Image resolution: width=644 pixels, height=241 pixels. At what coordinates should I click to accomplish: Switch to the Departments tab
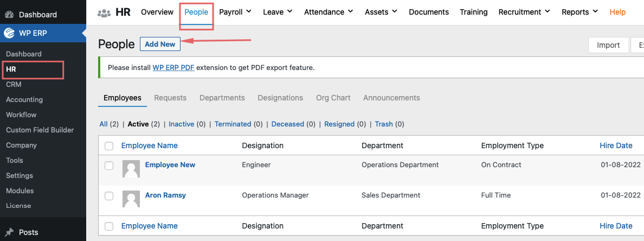(222, 98)
